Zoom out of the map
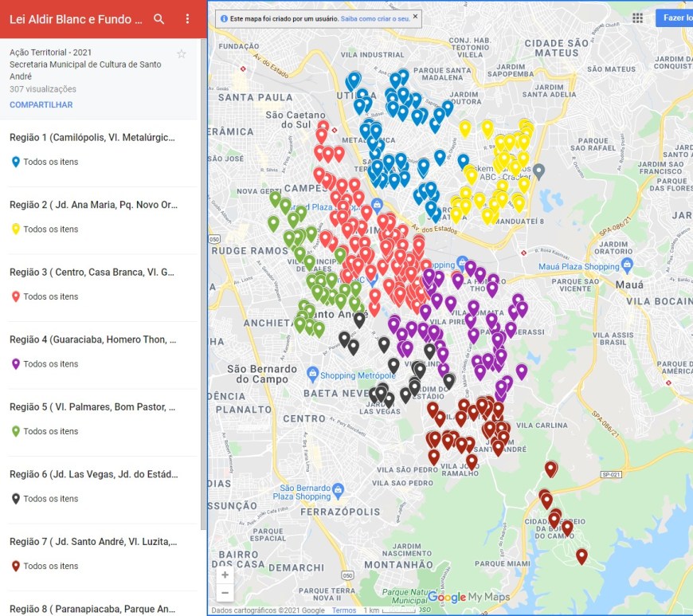 tap(225, 593)
